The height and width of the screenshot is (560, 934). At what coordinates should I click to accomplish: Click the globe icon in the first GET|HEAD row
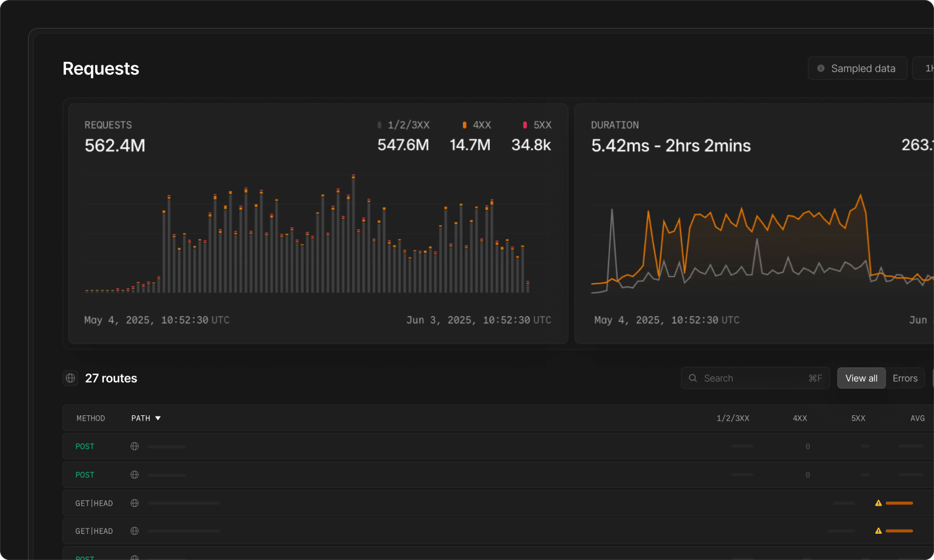(x=135, y=503)
